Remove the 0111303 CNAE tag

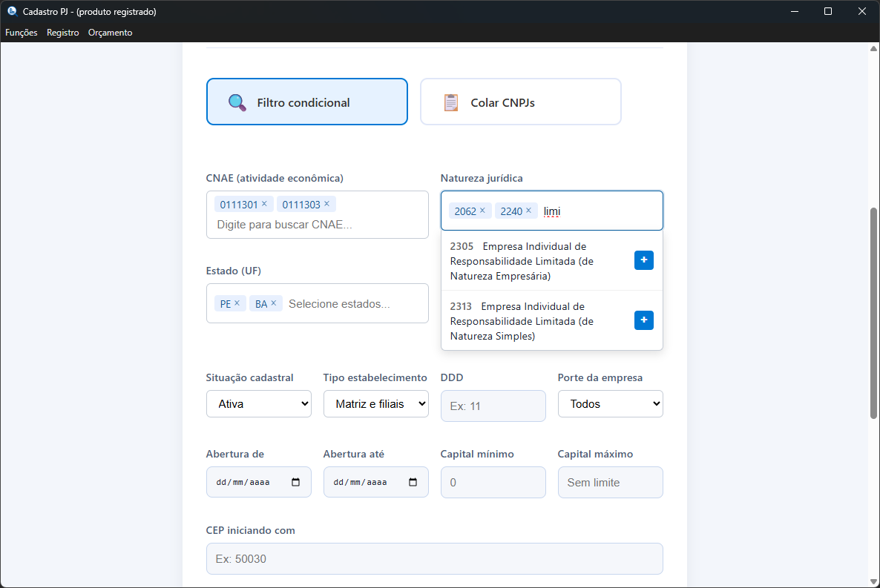click(x=326, y=204)
